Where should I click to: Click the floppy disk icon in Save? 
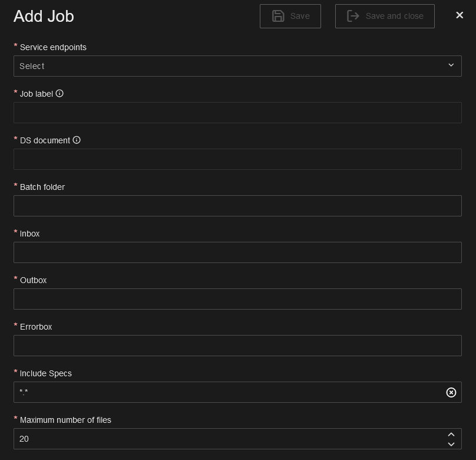coord(278,17)
